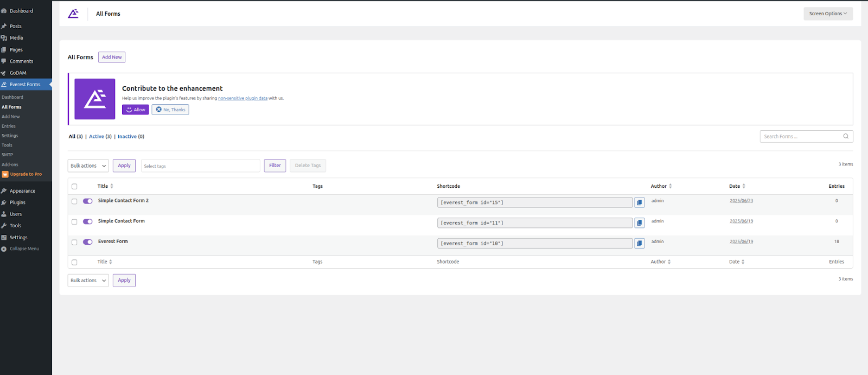Image resolution: width=868 pixels, height=375 pixels.
Task: Click the Settings icon at sidebar bottom
Action: click(4, 237)
